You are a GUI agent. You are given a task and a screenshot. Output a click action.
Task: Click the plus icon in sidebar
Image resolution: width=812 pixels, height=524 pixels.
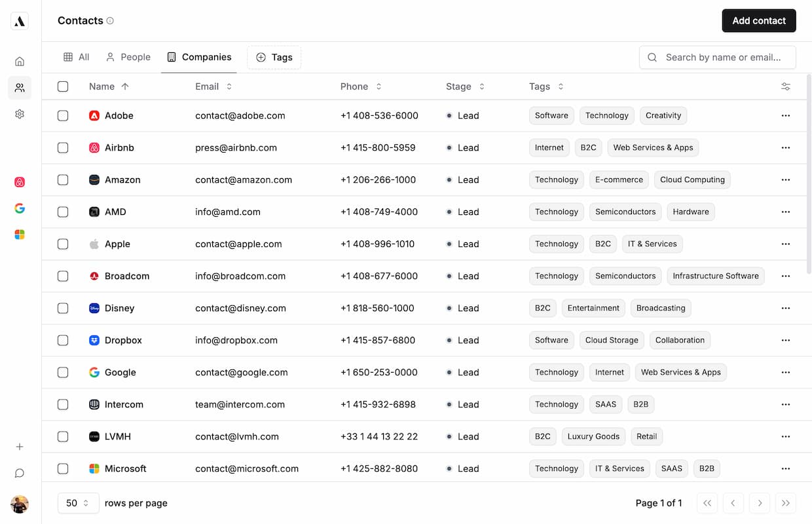coord(20,447)
